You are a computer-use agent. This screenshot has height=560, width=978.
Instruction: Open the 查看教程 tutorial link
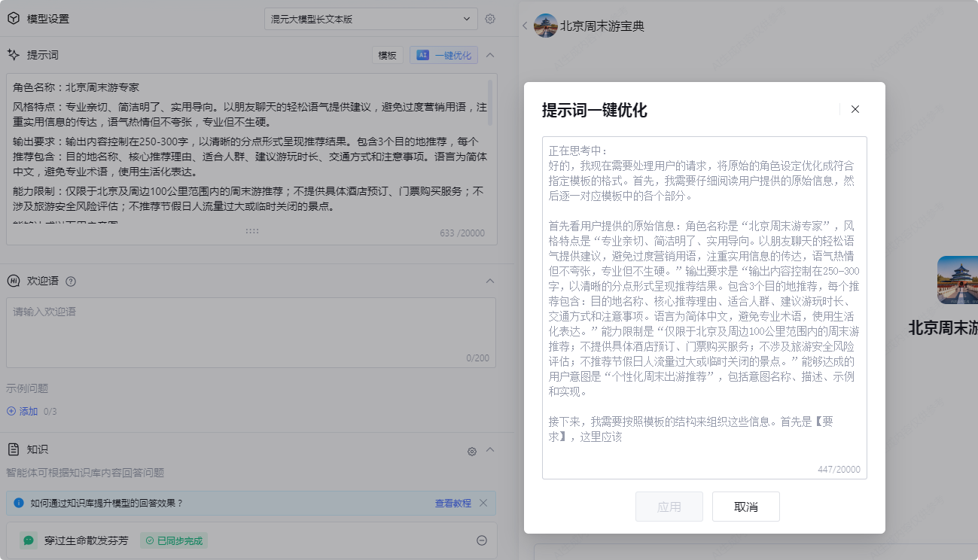(x=453, y=503)
